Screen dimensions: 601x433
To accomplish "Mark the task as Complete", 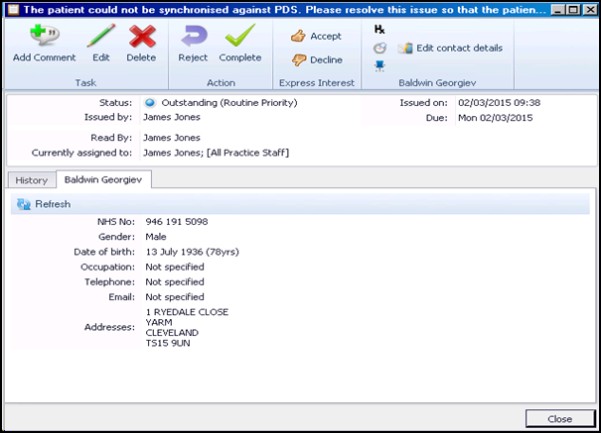I will pyautogui.click(x=240, y=38).
